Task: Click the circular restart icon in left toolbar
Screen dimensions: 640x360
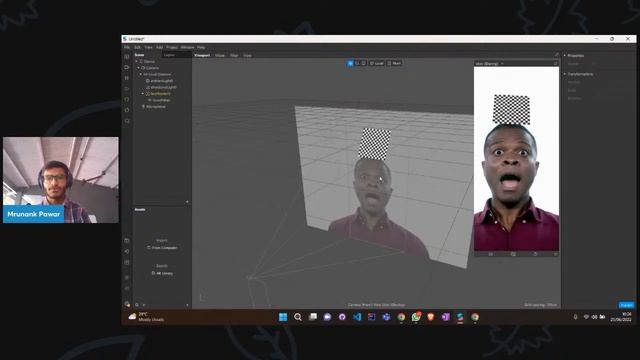Action: pos(127,99)
